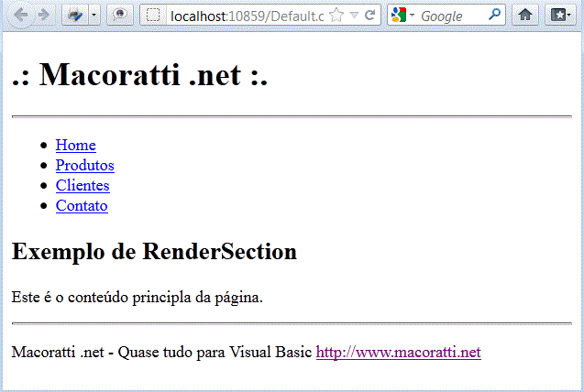Open the bookmarks menu button
This screenshot has width=584, height=392.
560,15
